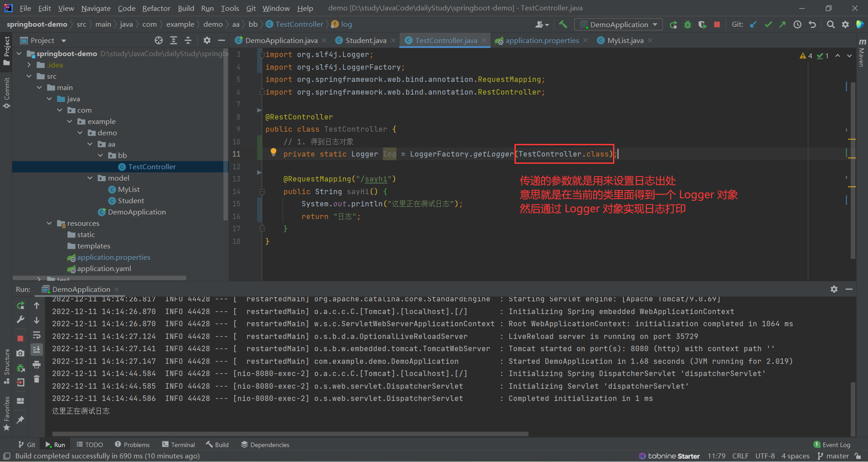Click the locate file target icon in Project panel
Image resolution: width=868 pixels, height=462 pixels.
coord(159,41)
